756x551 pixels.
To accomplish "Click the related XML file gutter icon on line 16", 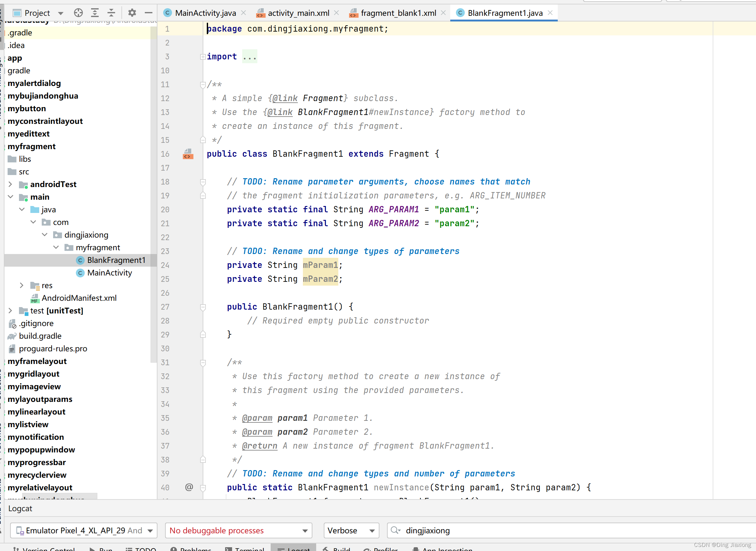I will coord(188,154).
